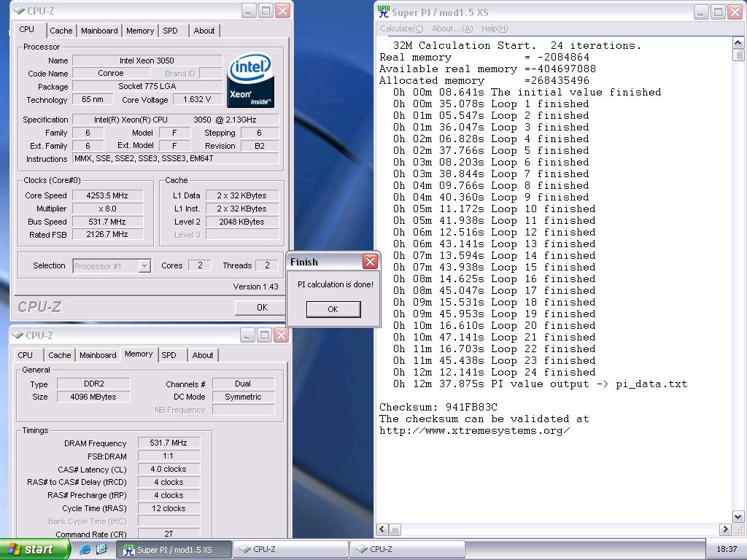The height and width of the screenshot is (560, 747).
Task: Click the DC Mode value Symmetric
Action: point(243,397)
